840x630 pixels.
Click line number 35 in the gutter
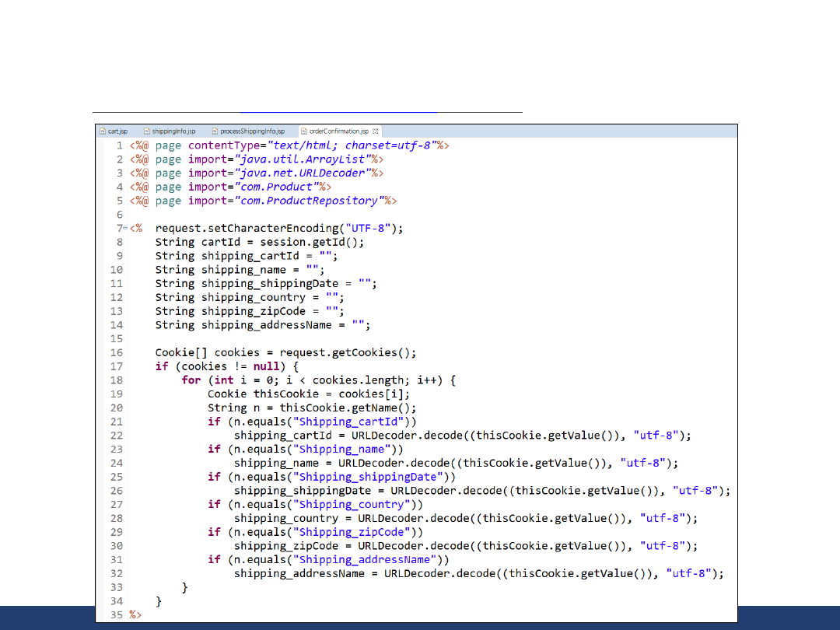coord(116,614)
